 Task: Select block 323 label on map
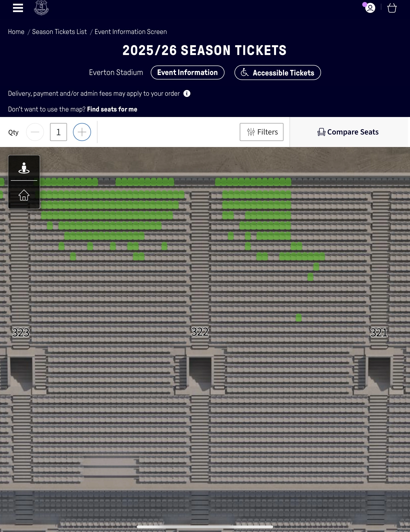click(21, 332)
